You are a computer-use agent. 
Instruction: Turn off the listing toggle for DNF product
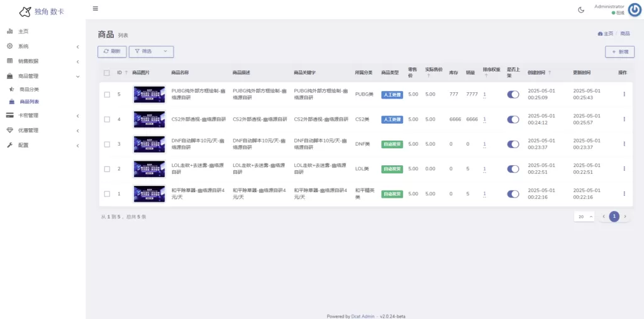point(513,144)
